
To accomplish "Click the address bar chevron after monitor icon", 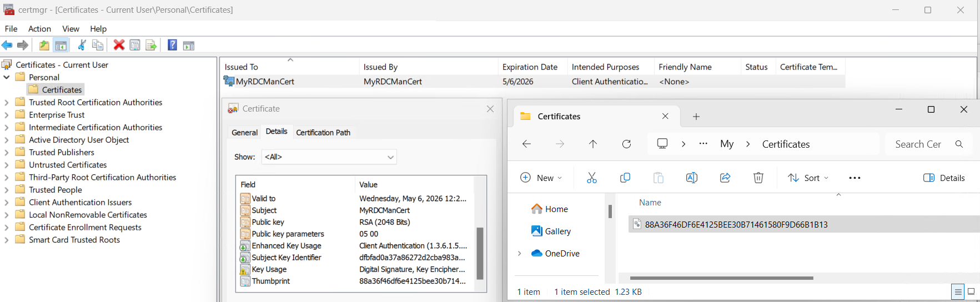I will tap(684, 144).
